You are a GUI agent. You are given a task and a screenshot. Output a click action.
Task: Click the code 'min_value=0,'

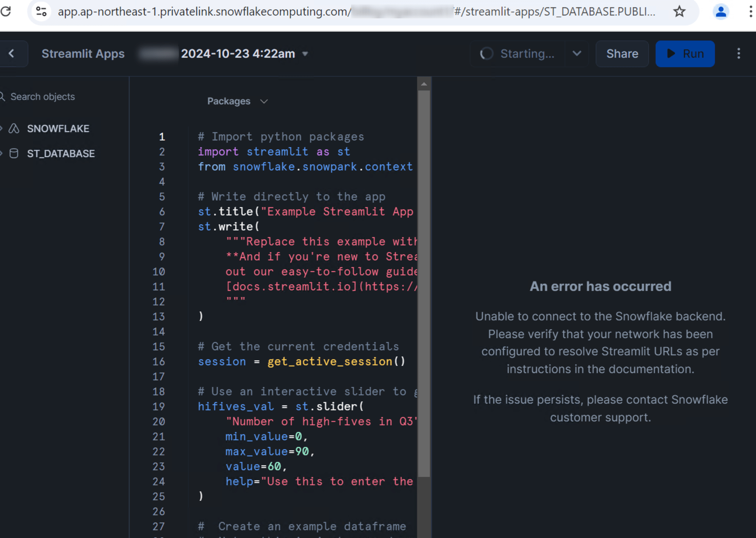[x=267, y=437]
